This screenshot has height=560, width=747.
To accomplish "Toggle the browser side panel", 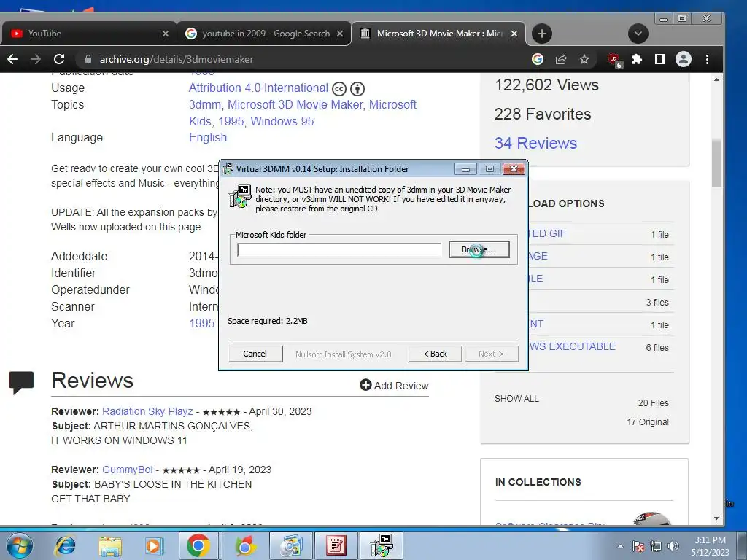I will click(659, 59).
